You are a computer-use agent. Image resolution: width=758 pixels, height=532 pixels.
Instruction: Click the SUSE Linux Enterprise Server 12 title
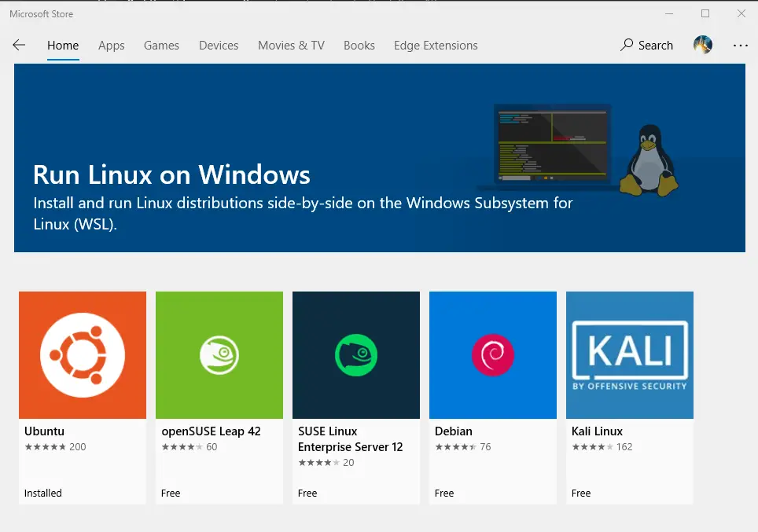pyautogui.click(x=351, y=438)
